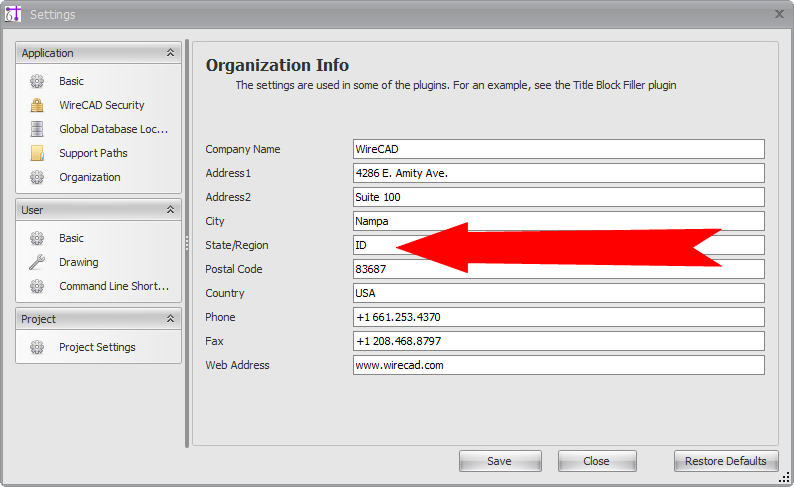The height and width of the screenshot is (487, 794).
Task: Click the WireCAD app icon in title bar
Action: tap(13, 14)
